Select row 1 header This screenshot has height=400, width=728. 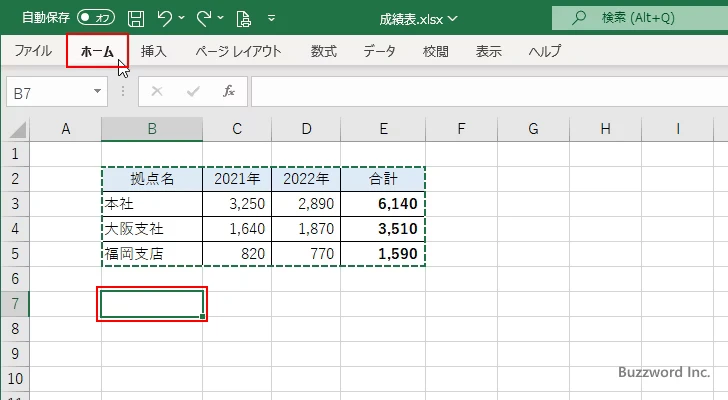pos(15,154)
